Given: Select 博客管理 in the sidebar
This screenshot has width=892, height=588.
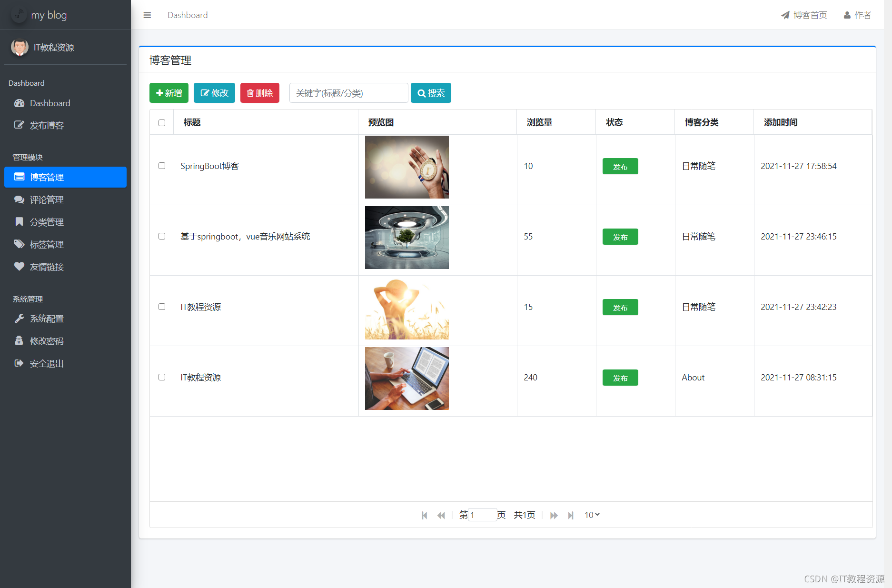Looking at the screenshot, I should [x=65, y=177].
